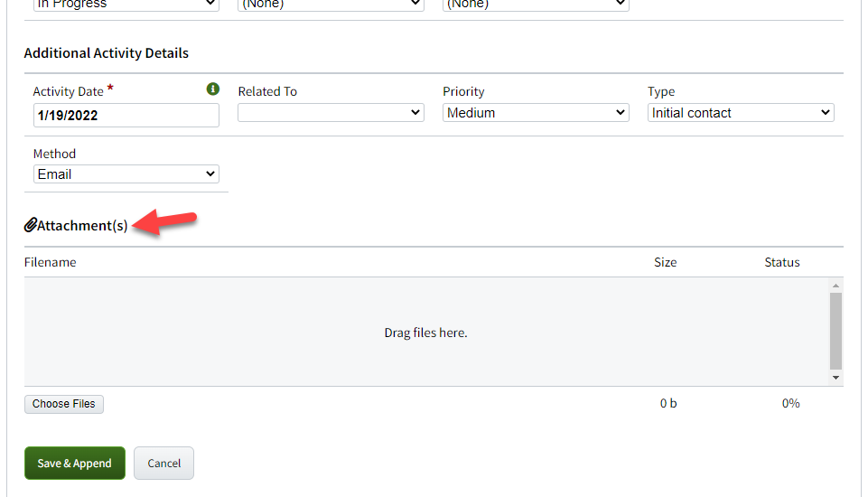Click the Attachment(s) section heading text

(x=82, y=226)
